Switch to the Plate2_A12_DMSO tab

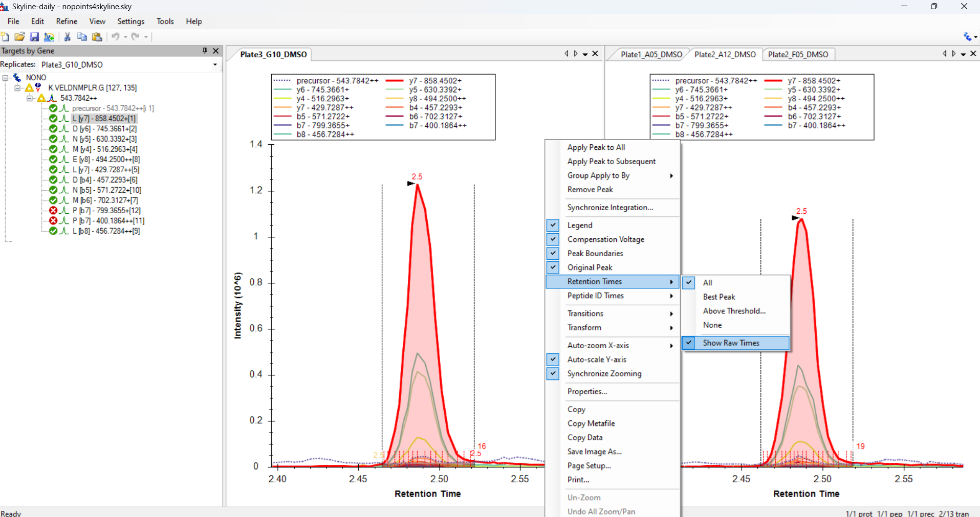725,55
